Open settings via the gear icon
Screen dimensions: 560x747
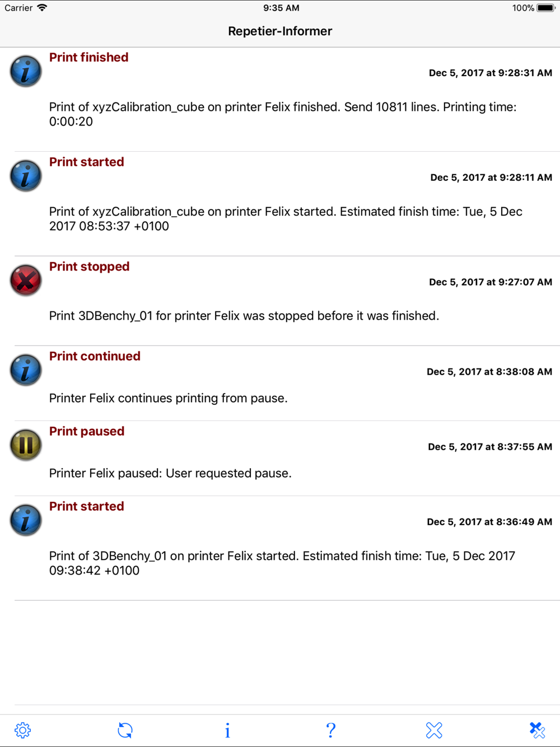point(23,730)
